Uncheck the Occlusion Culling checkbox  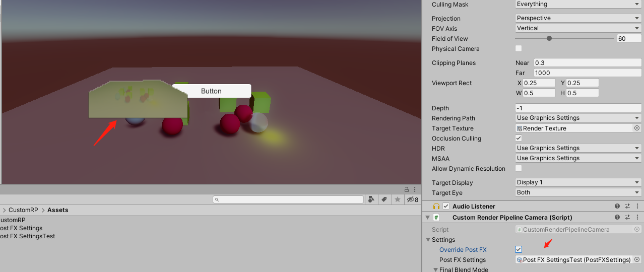pos(519,138)
